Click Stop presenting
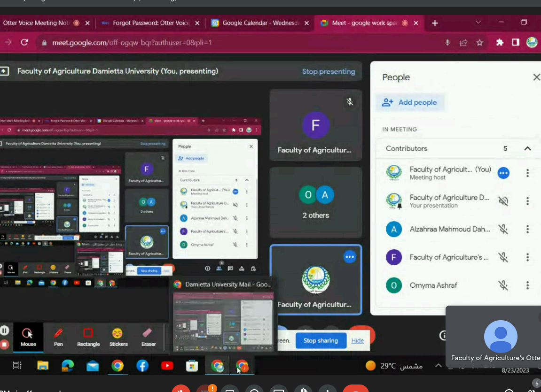Screen dimensions: 541x392 coord(329,71)
